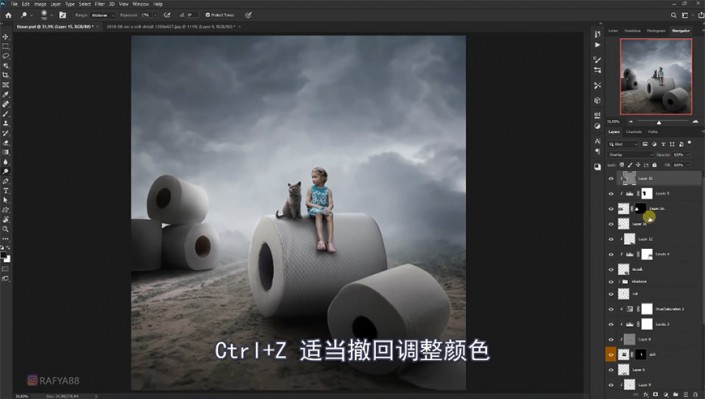Viewport: 705px width, 399px height.
Task: Open the brush settings panel icon
Action: point(62,15)
